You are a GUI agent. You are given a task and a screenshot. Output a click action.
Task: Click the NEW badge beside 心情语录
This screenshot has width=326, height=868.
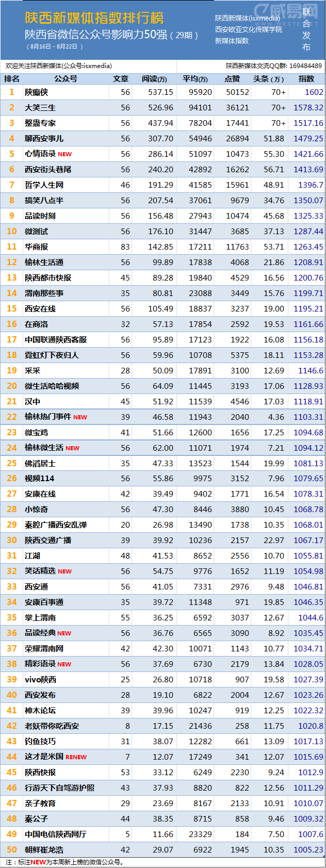point(64,154)
